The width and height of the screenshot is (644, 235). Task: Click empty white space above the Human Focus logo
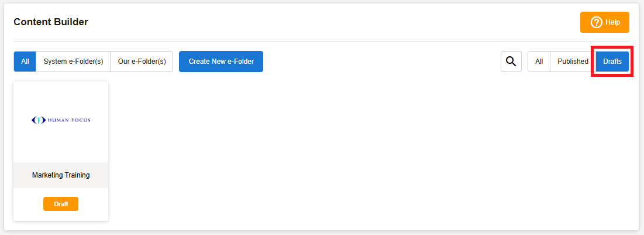point(61,97)
